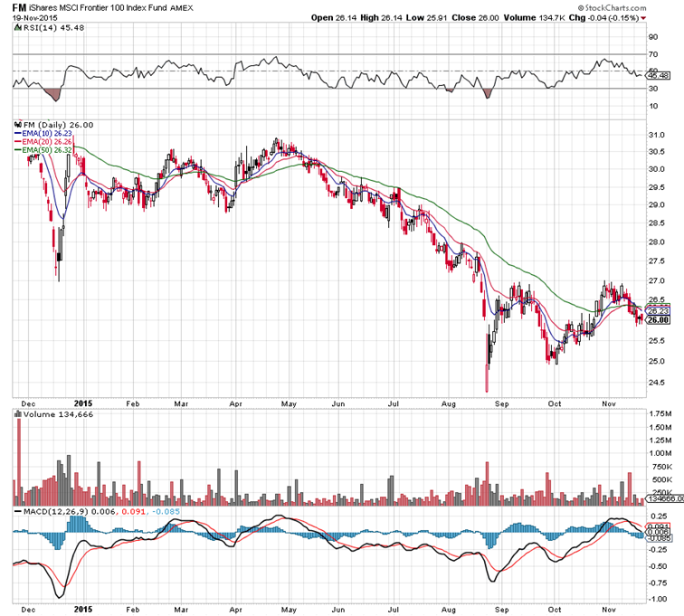Image resolution: width=684 pixels, height=616 pixels.
Task: Click the Volume legend bar icon
Action: [18, 415]
